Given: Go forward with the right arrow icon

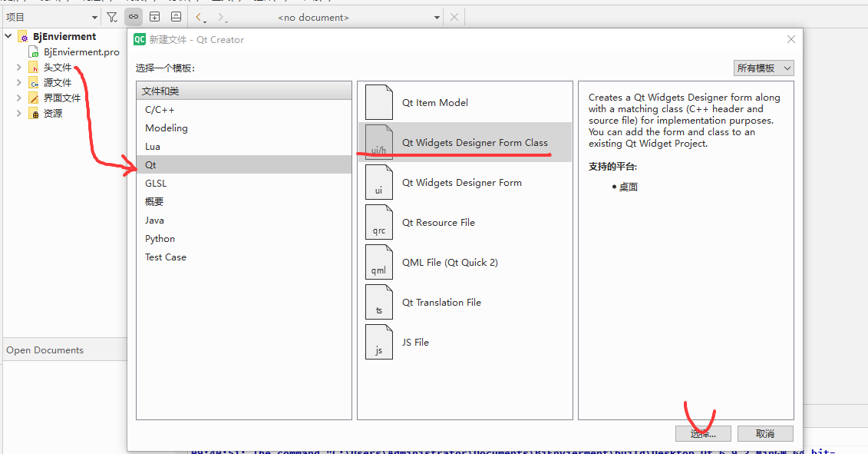Looking at the screenshot, I should [x=222, y=17].
